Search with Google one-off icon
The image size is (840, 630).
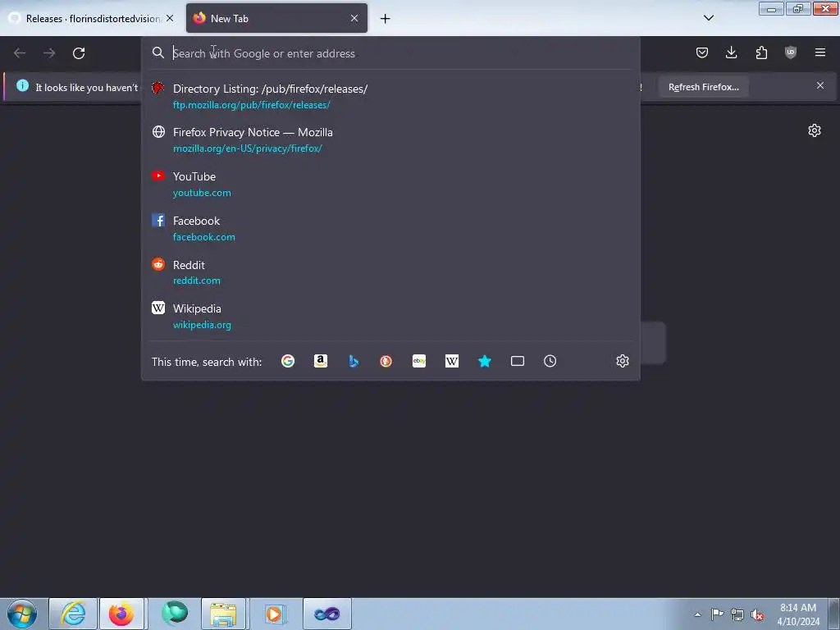point(288,361)
